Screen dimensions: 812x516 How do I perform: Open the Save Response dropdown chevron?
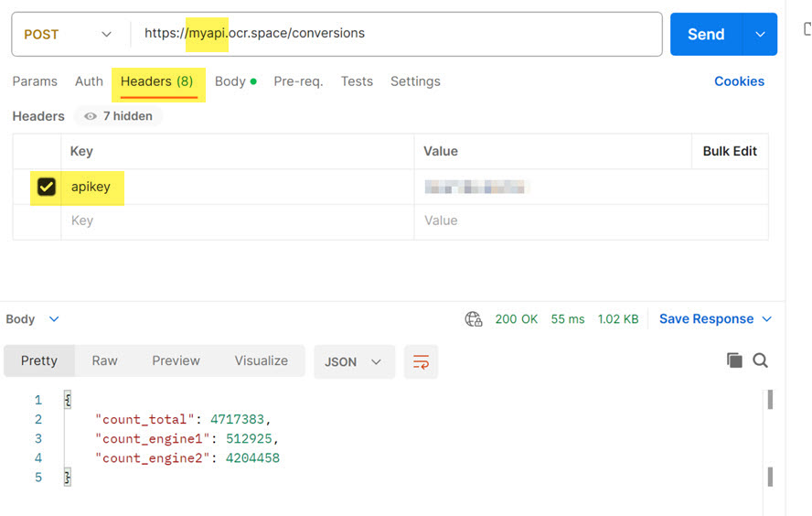767,319
